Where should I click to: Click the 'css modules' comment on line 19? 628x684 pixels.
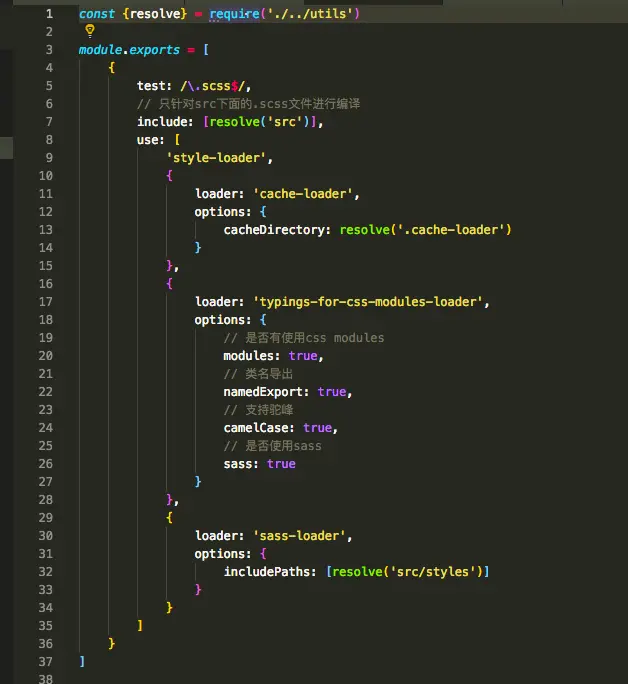pyautogui.click(x=304, y=338)
